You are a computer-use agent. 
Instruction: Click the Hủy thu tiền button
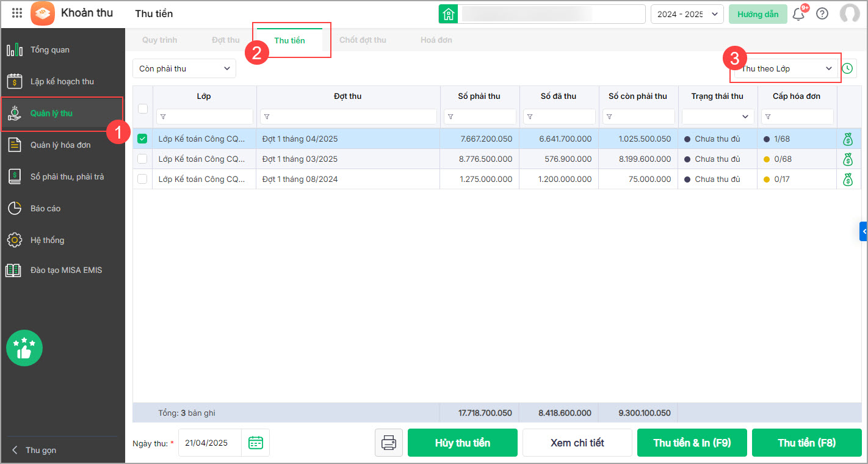tap(463, 443)
